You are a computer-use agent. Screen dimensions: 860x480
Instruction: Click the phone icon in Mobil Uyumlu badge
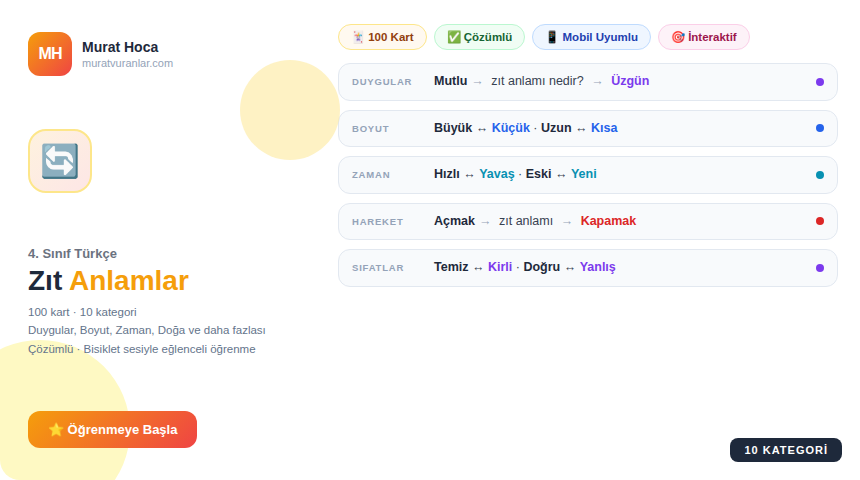(552, 37)
